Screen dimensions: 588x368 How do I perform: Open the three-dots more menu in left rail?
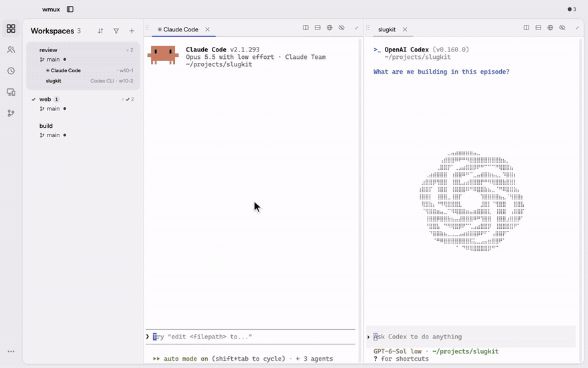11,351
